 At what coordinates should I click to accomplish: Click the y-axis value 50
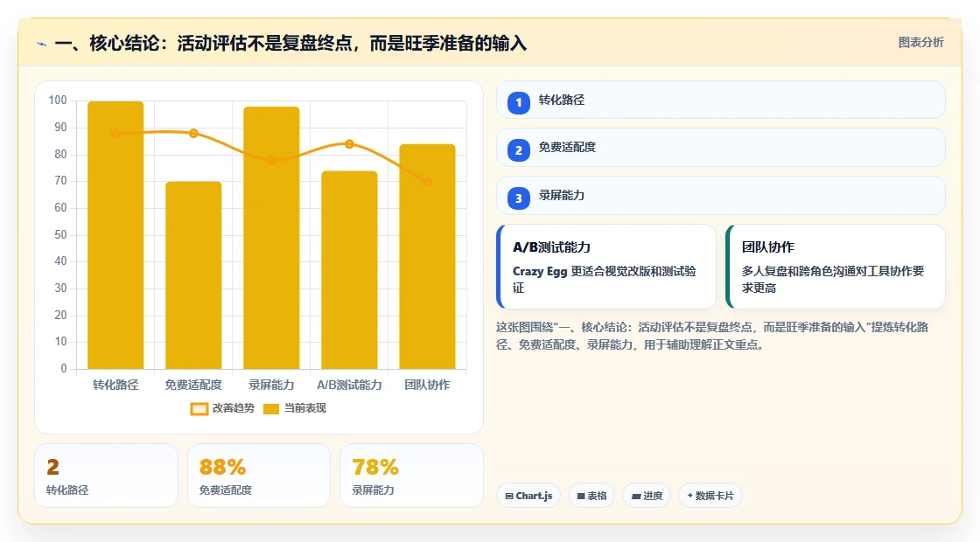coord(60,235)
